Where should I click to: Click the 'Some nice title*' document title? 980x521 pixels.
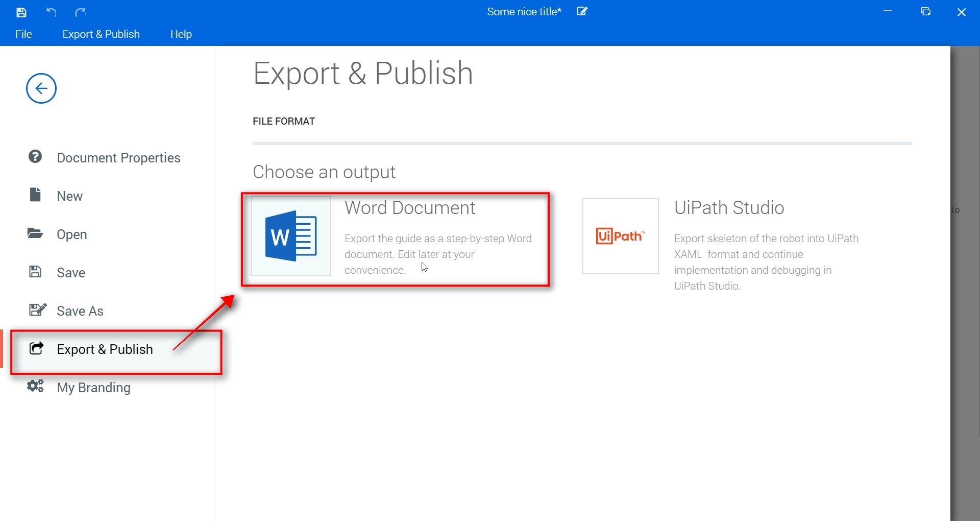[x=524, y=12]
